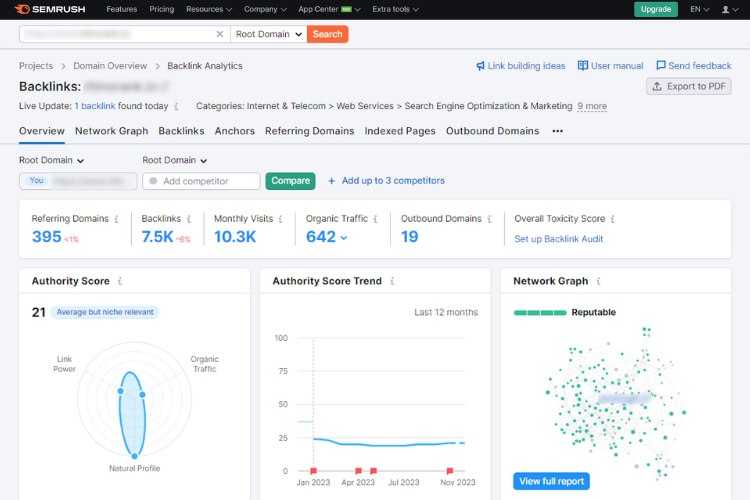
Task: Show Backlinks metric info tooltip
Action: [x=189, y=219]
